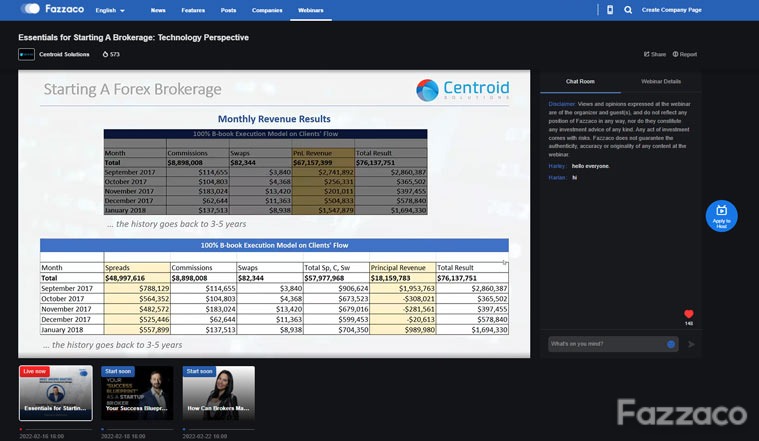Viewport: 759px width, 441px height.
Task: Click the date 2022-02-22 16:00 under third thumbnail
Action: (205, 436)
